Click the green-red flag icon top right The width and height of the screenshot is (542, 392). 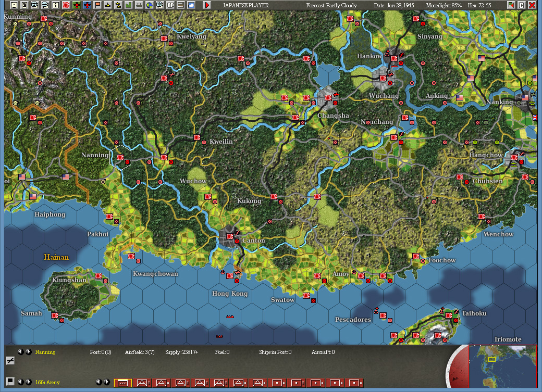pyautogui.click(x=511, y=5)
